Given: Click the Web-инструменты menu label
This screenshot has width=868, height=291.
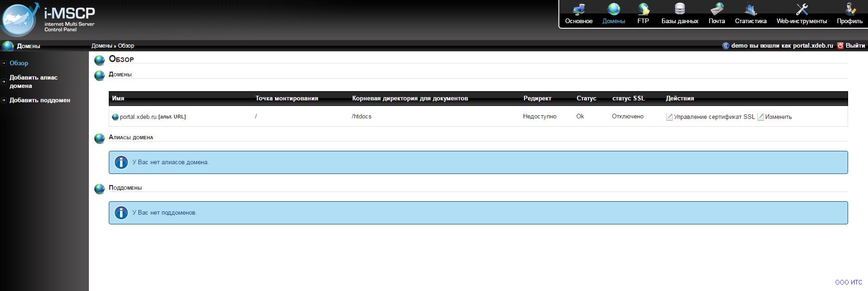Looking at the screenshot, I should [802, 21].
